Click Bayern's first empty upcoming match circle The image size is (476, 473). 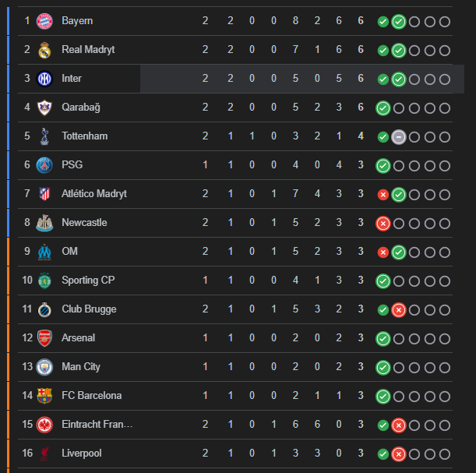coord(414,22)
